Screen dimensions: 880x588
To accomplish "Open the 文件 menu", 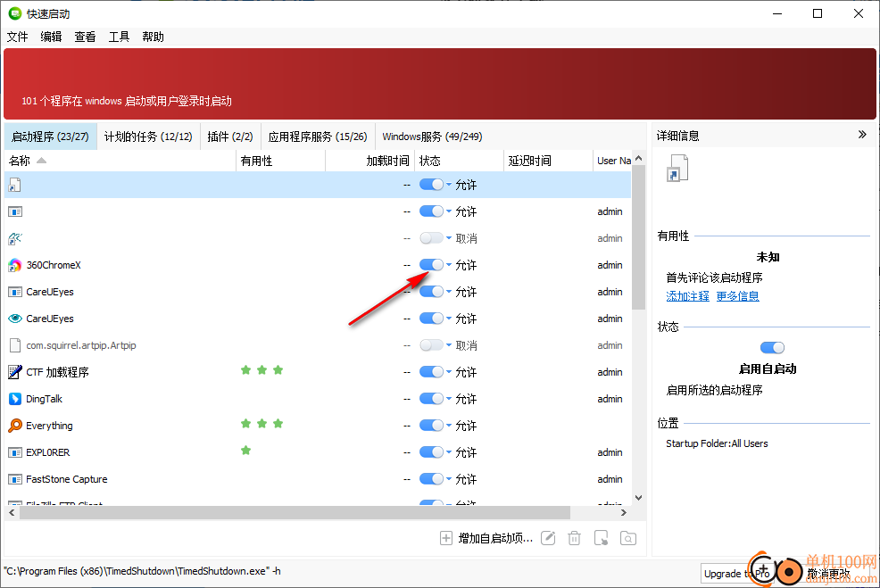I will (x=17, y=37).
